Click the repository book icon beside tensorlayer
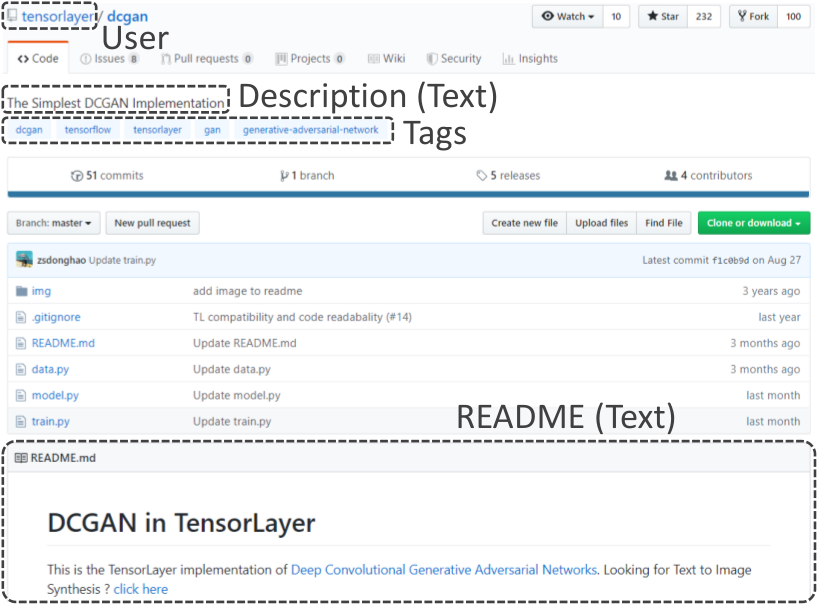Image resolution: width=817 pixels, height=604 pixels. coord(12,16)
